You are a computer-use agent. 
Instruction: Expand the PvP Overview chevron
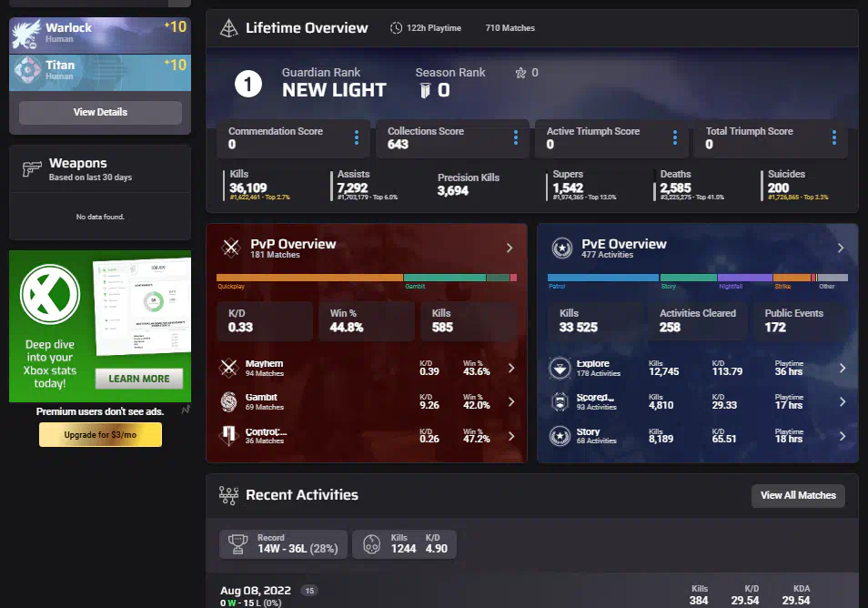510,248
